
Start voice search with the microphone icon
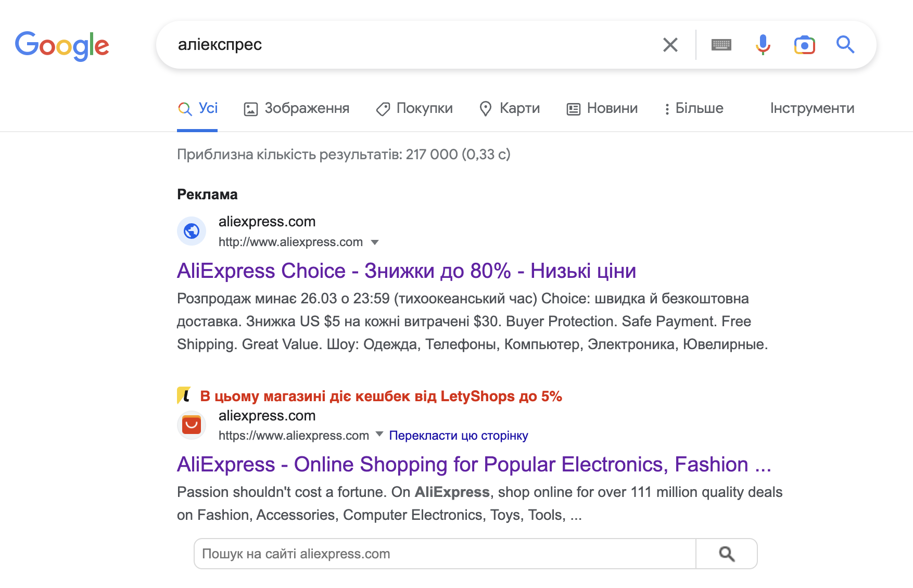[763, 45]
